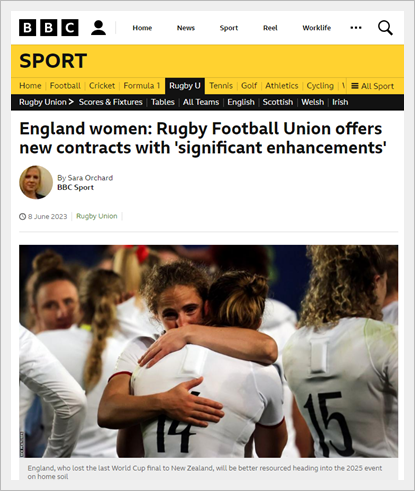
Task: Open the Football sport section
Action: pyautogui.click(x=65, y=86)
